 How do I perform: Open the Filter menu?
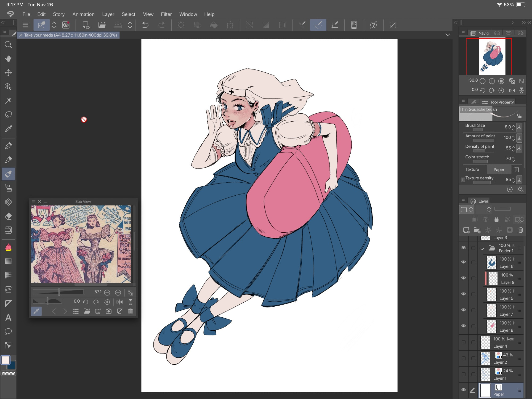click(x=166, y=14)
